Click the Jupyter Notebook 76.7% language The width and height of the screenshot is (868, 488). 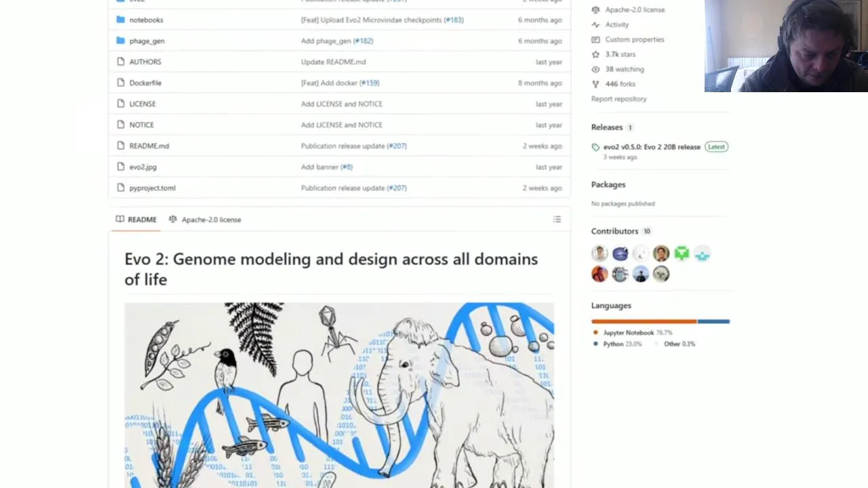click(x=637, y=333)
